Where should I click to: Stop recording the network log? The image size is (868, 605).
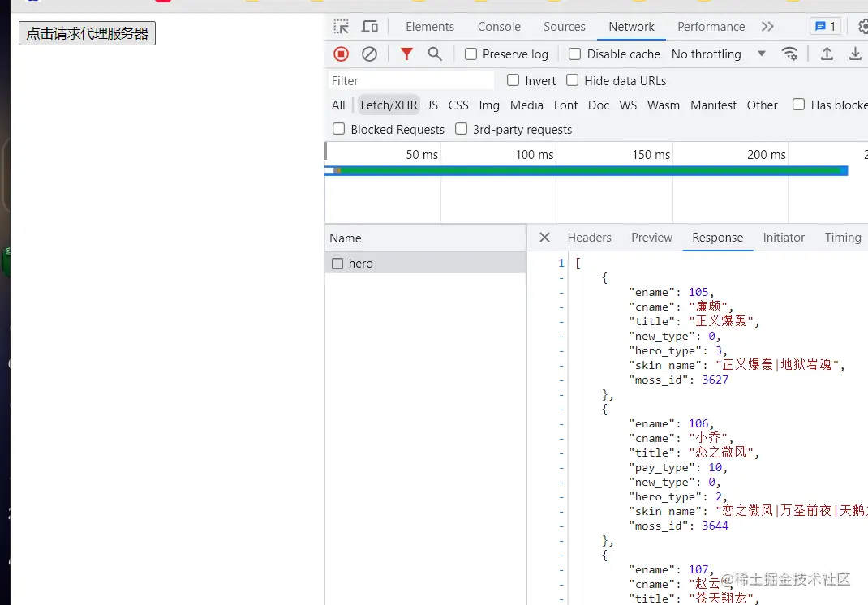click(x=341, y=54)
